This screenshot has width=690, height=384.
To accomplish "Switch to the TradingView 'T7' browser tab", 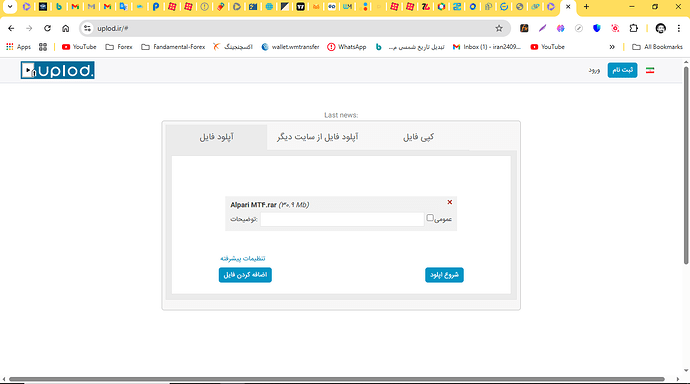I will pos(300,7).
